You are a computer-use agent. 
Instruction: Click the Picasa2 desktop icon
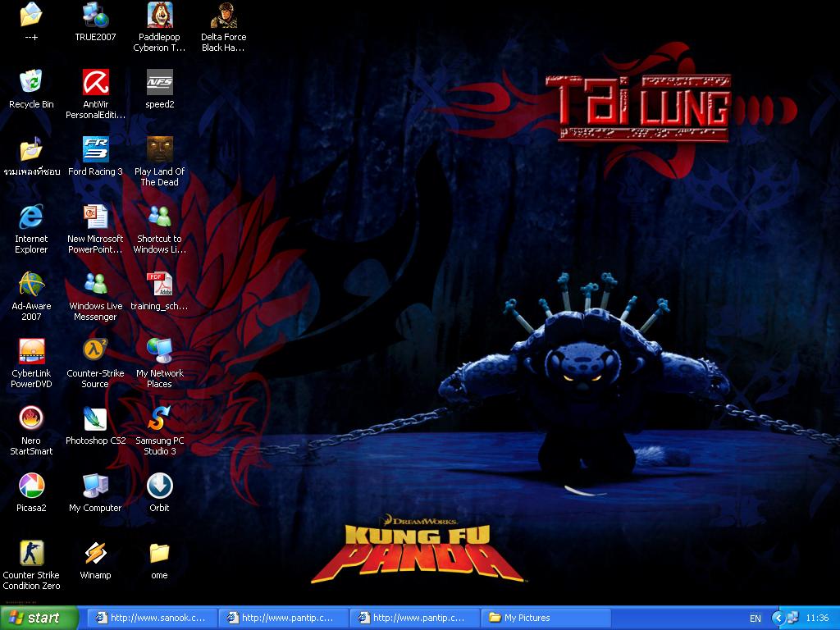(31, 486)
